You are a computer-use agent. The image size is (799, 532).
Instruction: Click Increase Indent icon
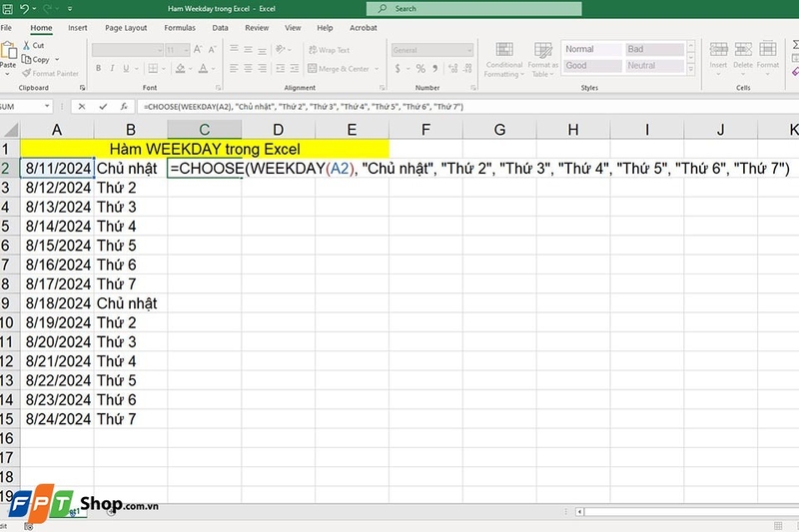click(x=295, y=68)
